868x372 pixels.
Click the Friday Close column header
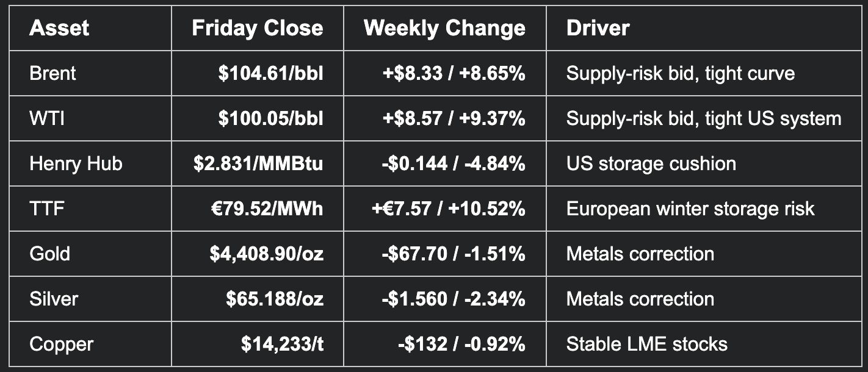[257, 28]
